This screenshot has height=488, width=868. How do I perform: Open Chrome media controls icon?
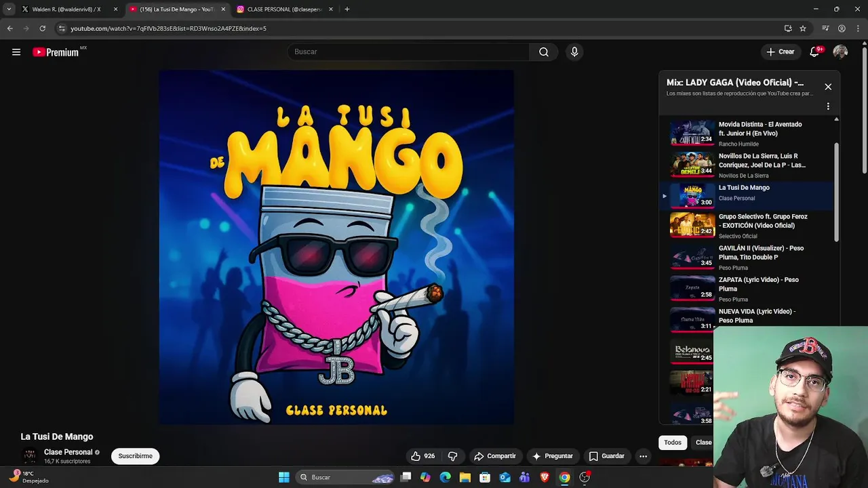(x=825, y=28)
